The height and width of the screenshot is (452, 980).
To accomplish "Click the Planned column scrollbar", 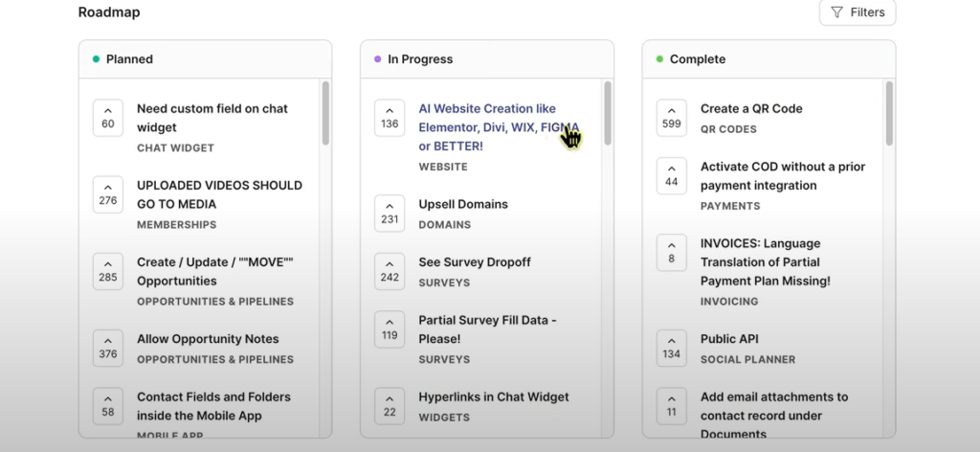I will [x=325, y=113].
